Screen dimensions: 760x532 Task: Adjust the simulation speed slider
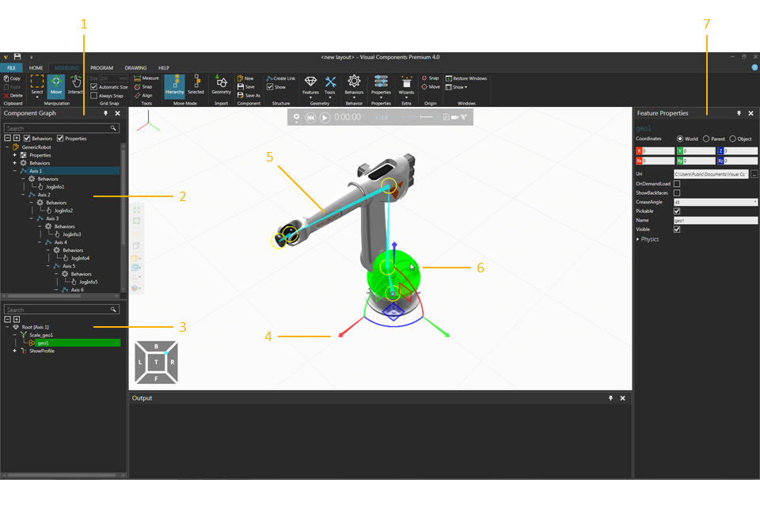[x=426, y=117]
